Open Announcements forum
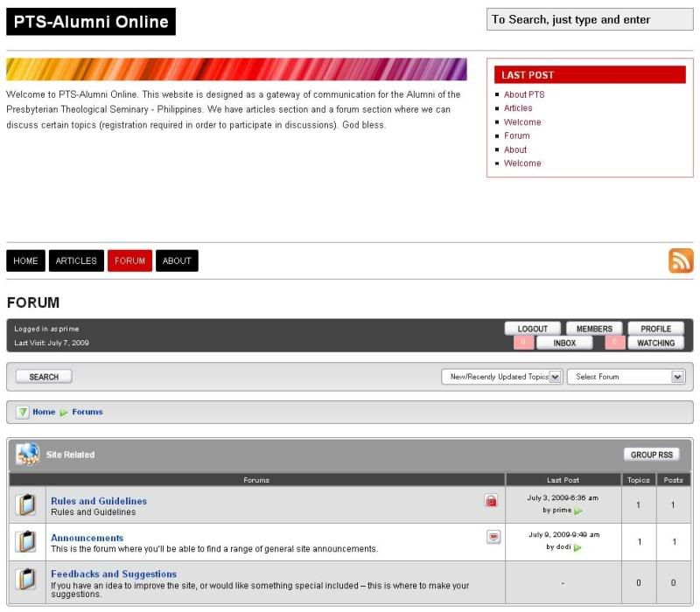700x612 pixels. [x=87, y=538]
